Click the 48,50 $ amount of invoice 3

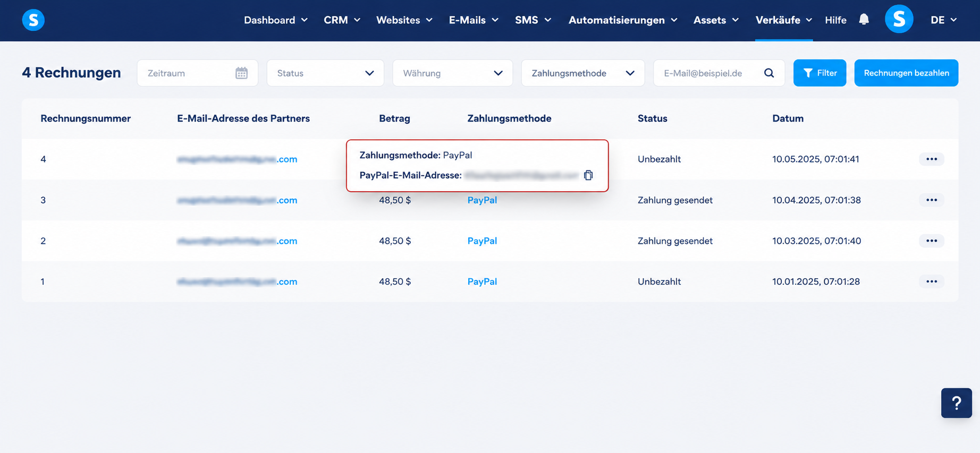pos(395,200)
